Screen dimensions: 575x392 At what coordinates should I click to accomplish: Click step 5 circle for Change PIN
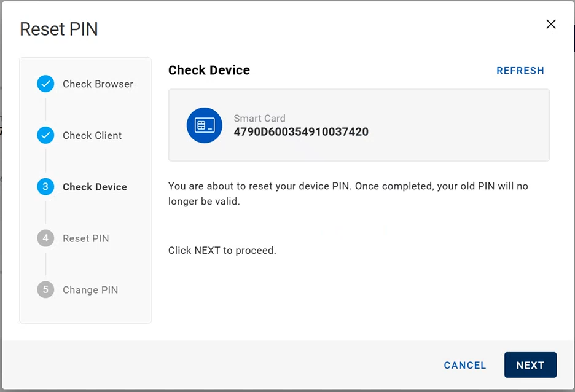pos(45,289)
